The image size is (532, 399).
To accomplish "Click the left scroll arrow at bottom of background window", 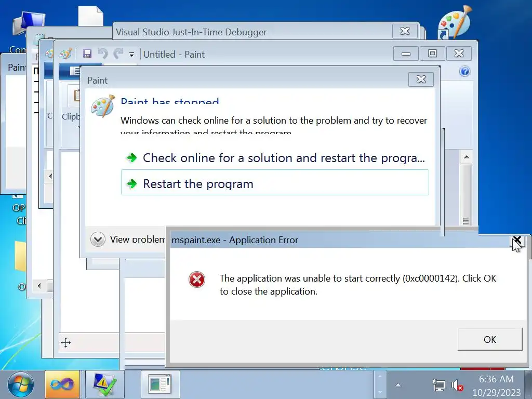I will click(39, 286).
